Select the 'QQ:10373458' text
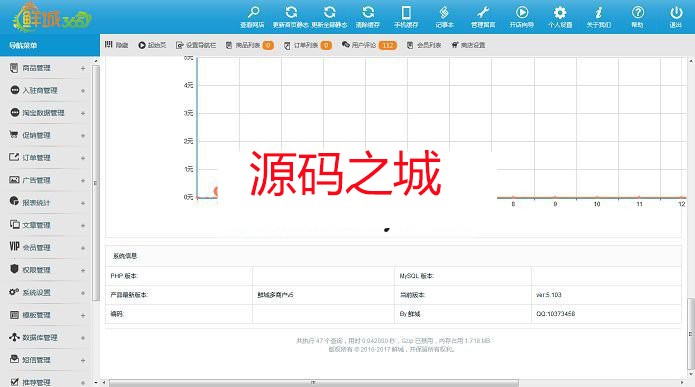695x387 pixels. click(x=555, y=313)
